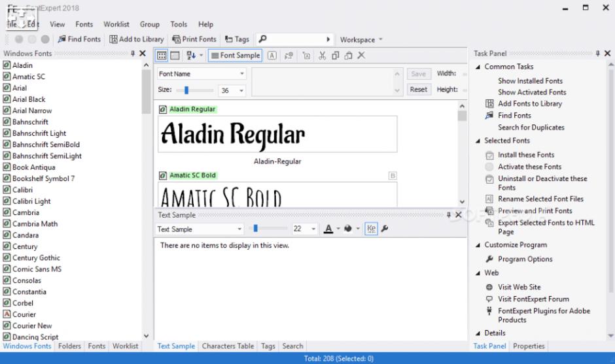Click Search for Duplicates link
The image size is (615, 364).
coord(531,127)
